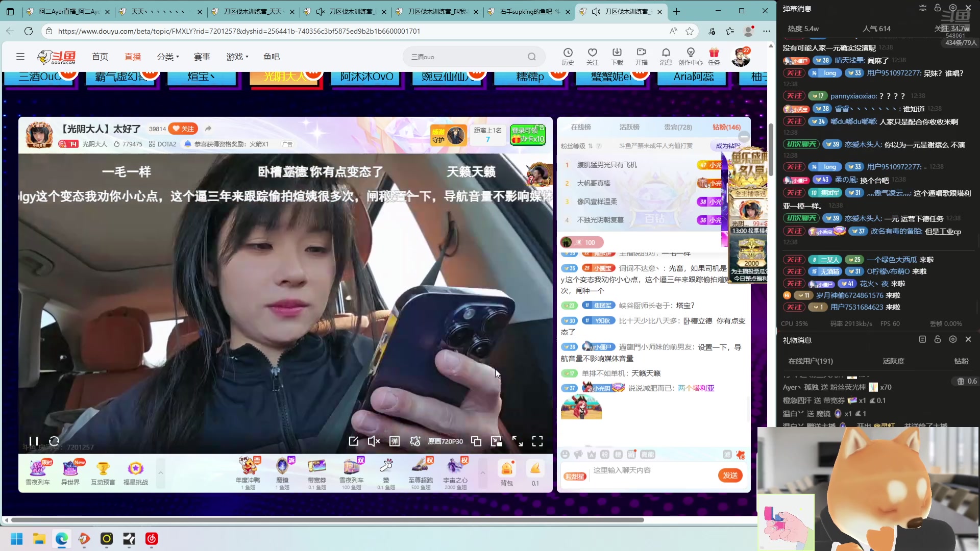Expand the 分类 category dropdown
This screenshot has width=980, height=551.
(168, 57)
